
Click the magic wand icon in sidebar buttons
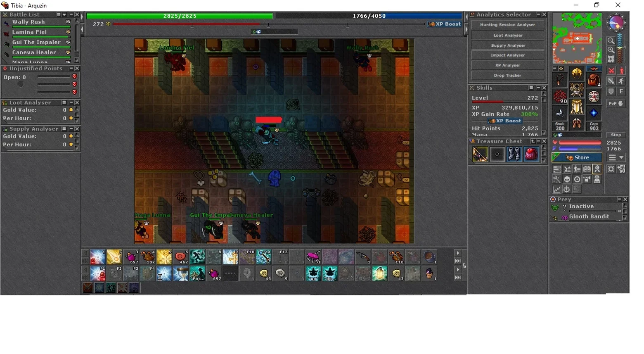pyautogui.click(x=557, y=180)
